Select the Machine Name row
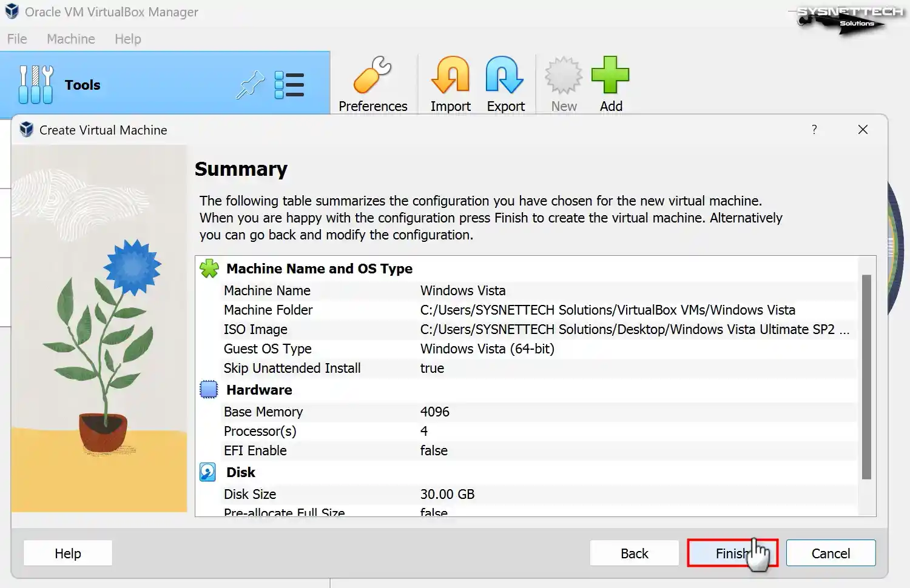 [x=526, y=290]
